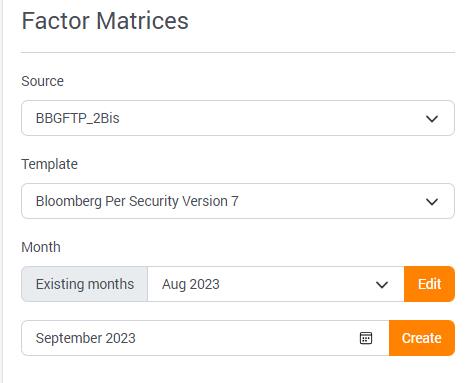
Task: Click the orange Edit button
Action: (429, 284)
